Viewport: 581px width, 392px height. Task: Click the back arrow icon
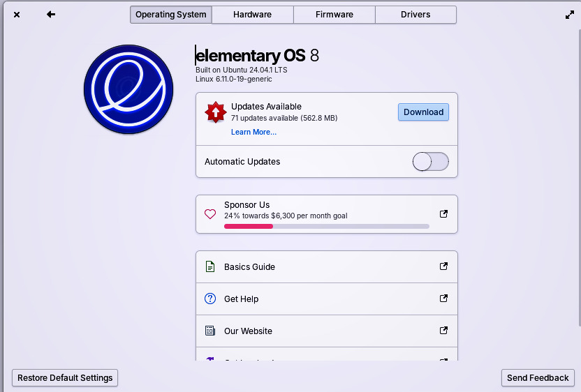coord(51,15)
